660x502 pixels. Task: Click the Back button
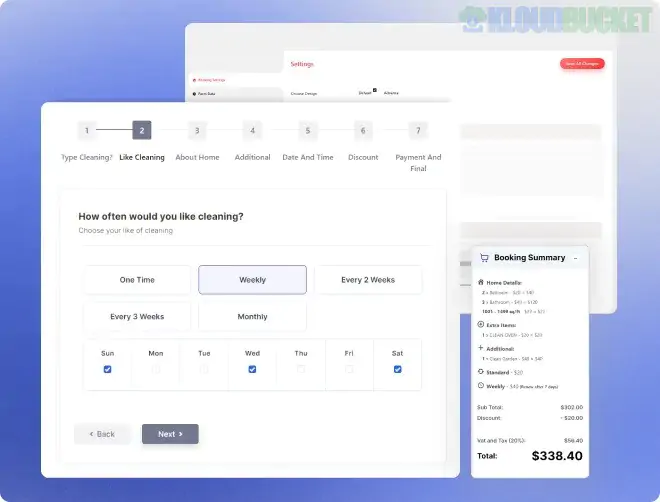click(102, 434)
